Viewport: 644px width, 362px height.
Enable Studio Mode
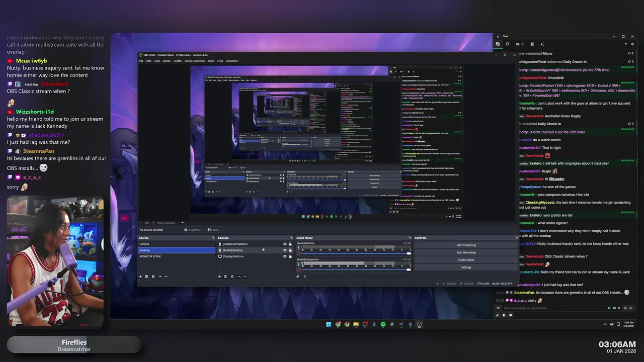tap(466, 260)
